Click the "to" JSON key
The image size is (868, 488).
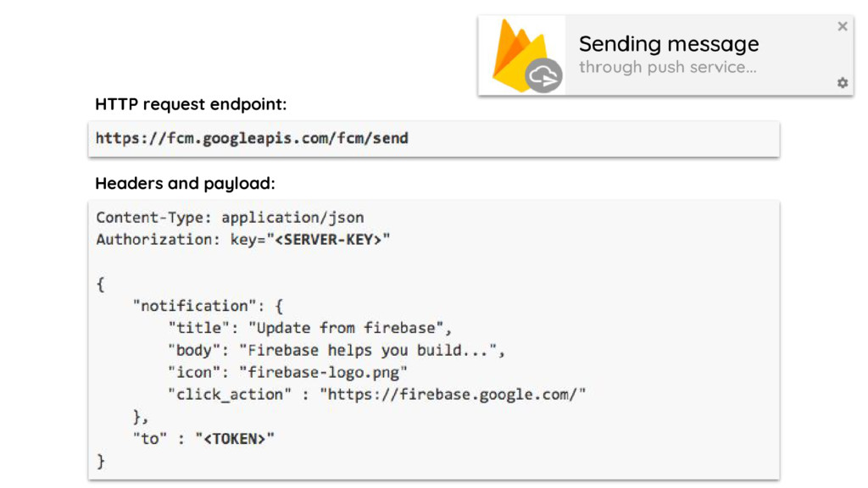tap(148, 438)
